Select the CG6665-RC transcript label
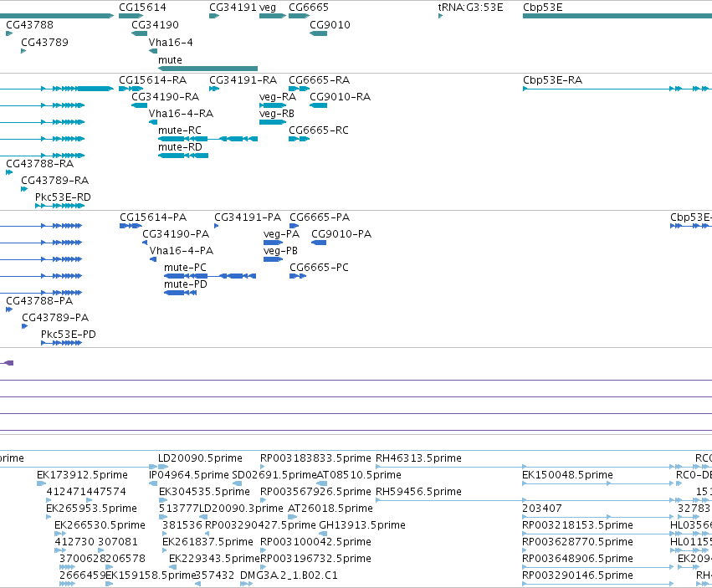The image size is (712, 588). (319, 130)
